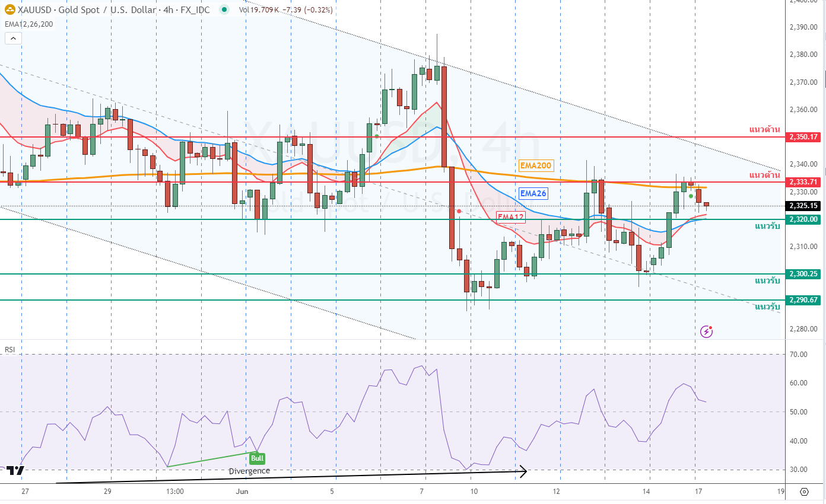Click the XAUUSD Gold Spot title text
This screenshot has height=504, width=826.
coord(114,10)
